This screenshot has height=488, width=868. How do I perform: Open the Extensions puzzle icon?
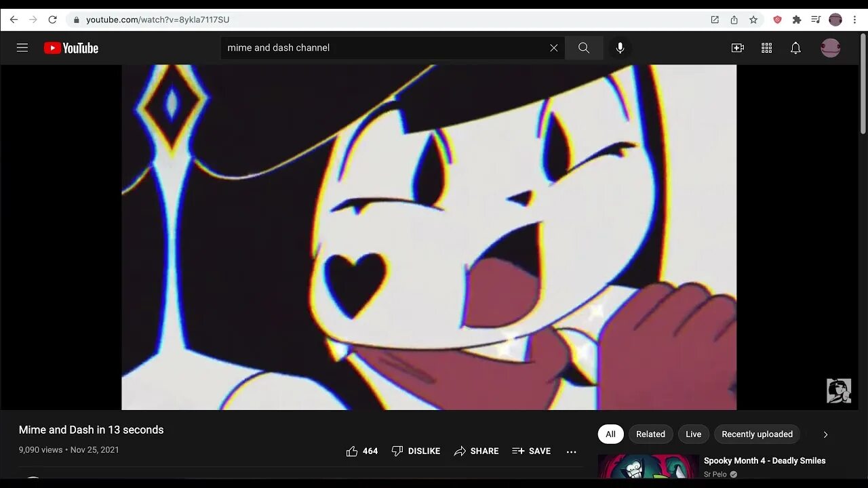[x=797, y=20]
